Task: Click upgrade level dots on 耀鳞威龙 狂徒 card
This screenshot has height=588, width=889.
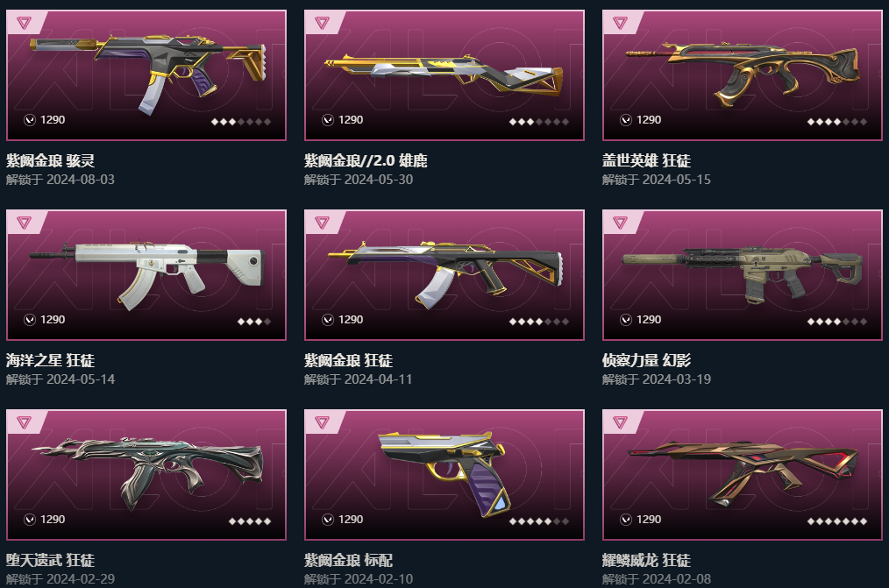Action: coord(837,521)
